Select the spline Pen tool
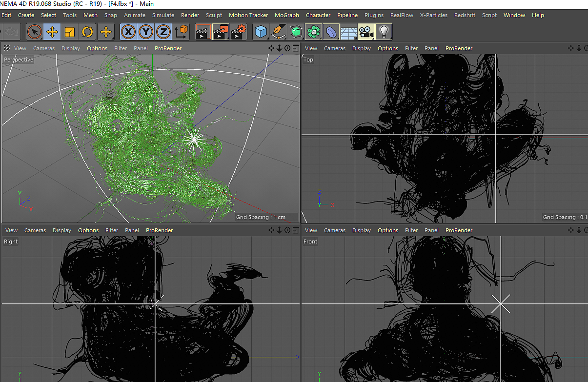The height and width of the screenshot is (382, 588). 279,32
